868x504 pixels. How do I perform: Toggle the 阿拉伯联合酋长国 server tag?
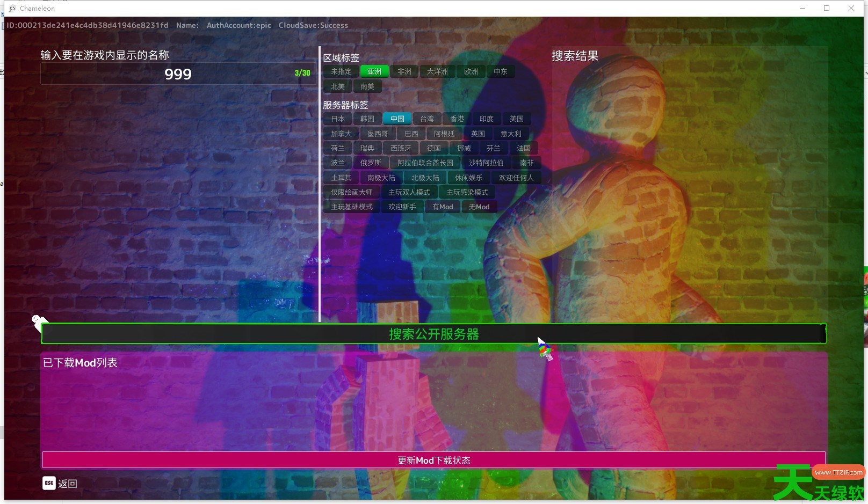425,163
